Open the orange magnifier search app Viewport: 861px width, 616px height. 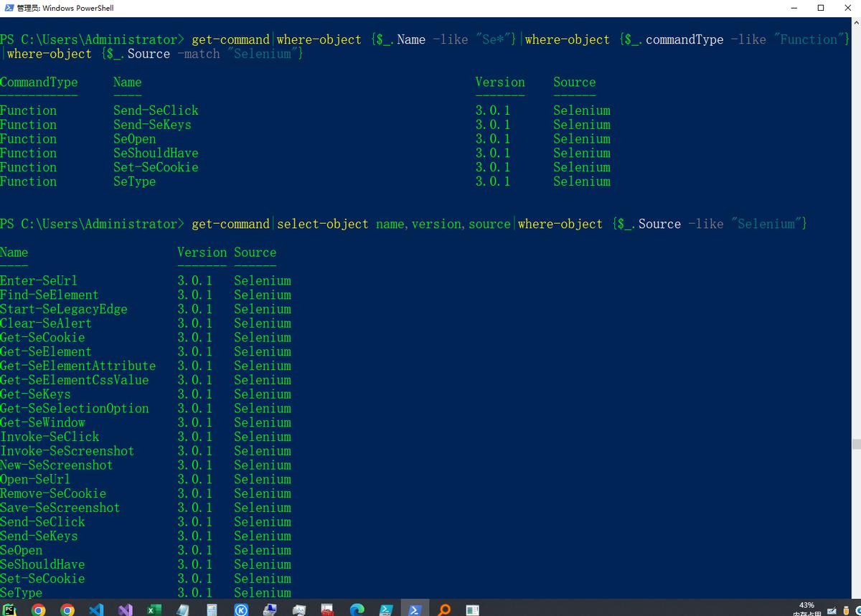point(444,610)
